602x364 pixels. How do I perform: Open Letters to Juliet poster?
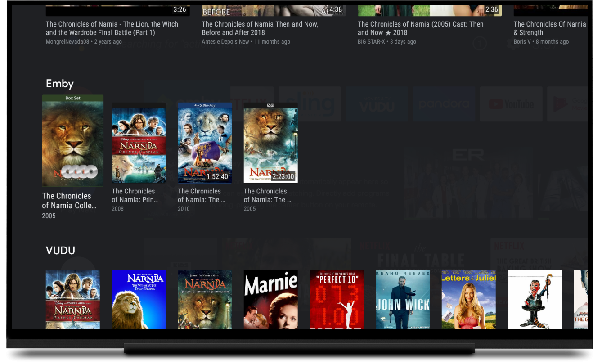(468, 299)
